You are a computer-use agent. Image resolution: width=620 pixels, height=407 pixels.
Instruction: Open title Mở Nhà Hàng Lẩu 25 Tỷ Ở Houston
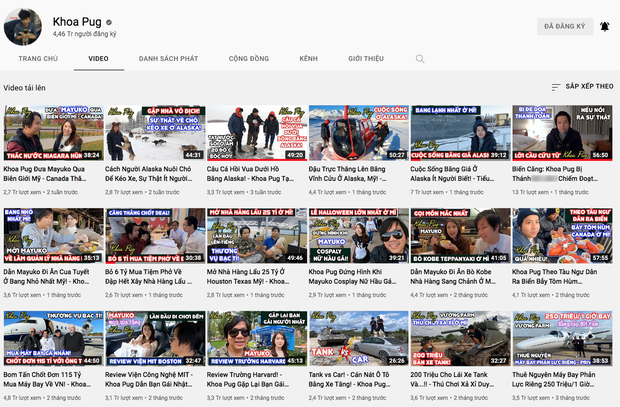[x=248, y=276]
